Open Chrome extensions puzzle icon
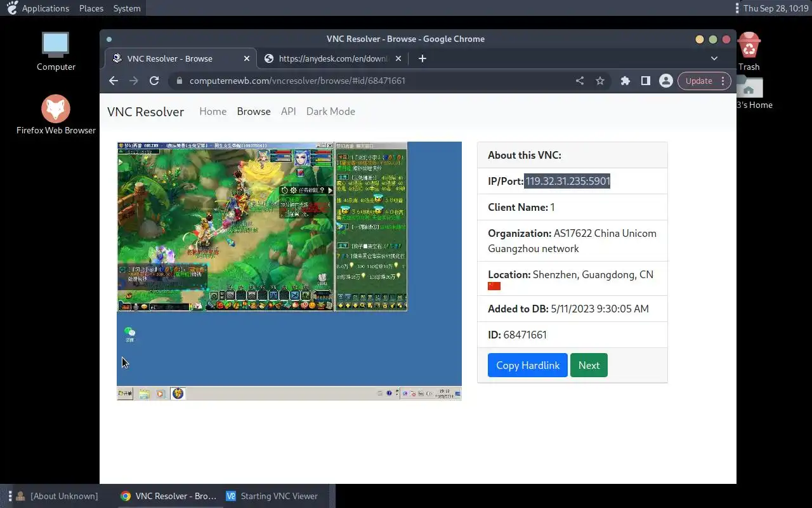 click(x=625, y=81)
